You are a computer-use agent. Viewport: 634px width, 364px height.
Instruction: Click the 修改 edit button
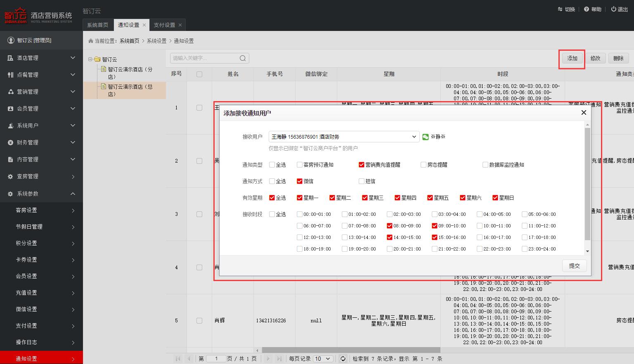595,58
